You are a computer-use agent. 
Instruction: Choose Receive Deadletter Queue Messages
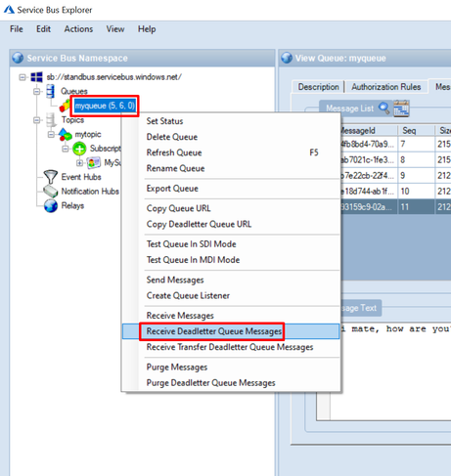point(231,331)
